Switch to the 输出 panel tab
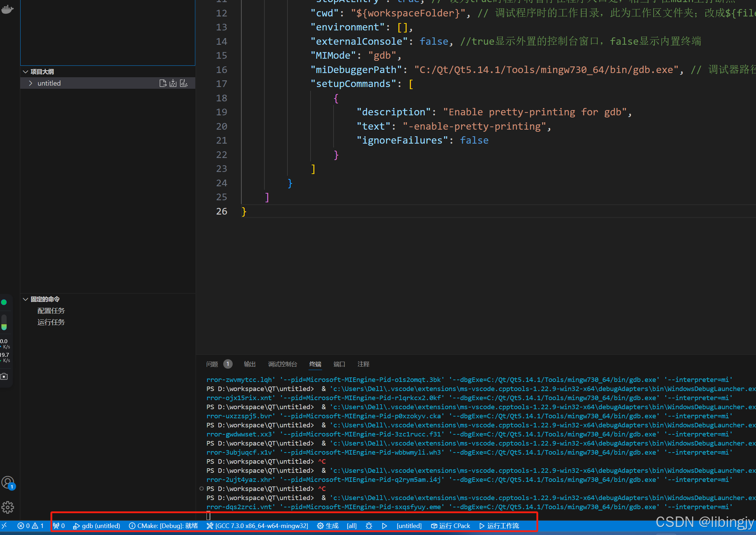 pyautogui.click(x=249, y=364)
